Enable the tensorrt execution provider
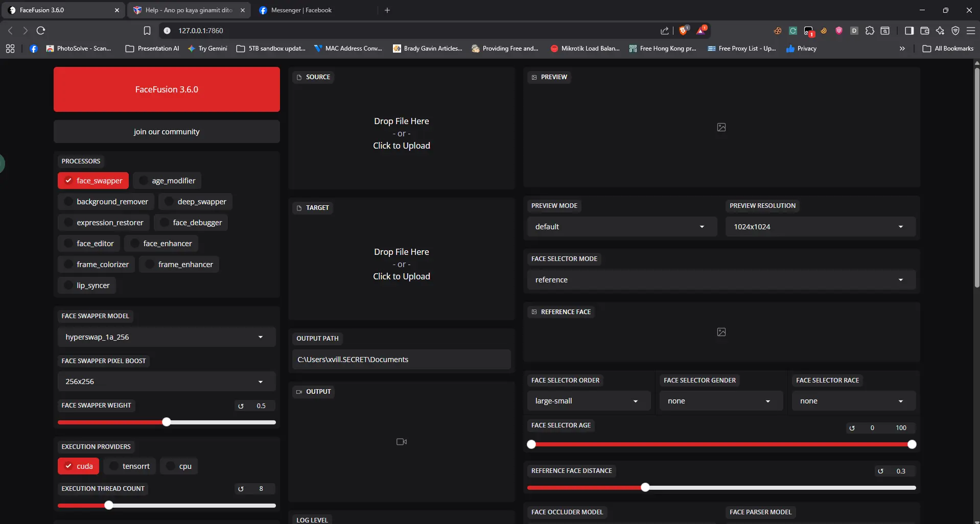 129,466
